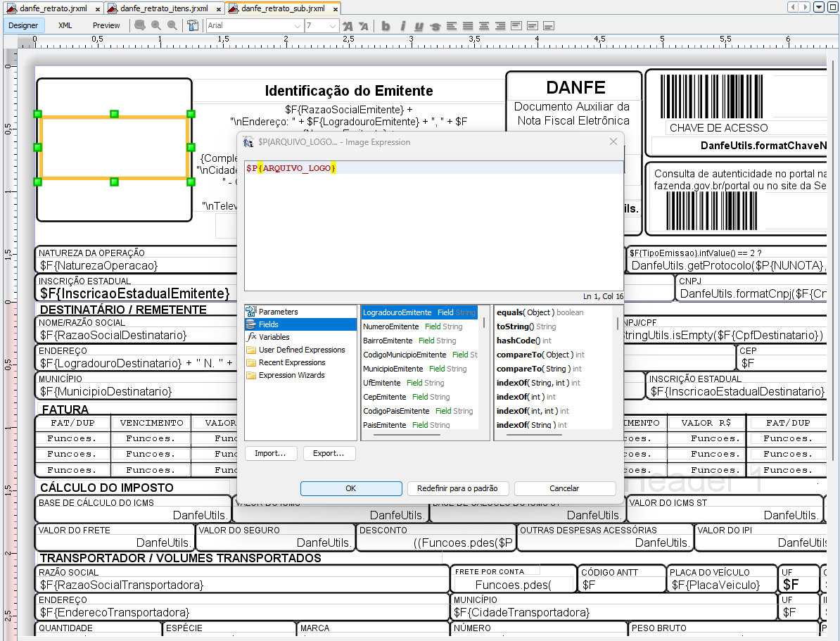
Task: Close the danfe_retrato_itens.jrxml tab
Action: click(219, 9)
